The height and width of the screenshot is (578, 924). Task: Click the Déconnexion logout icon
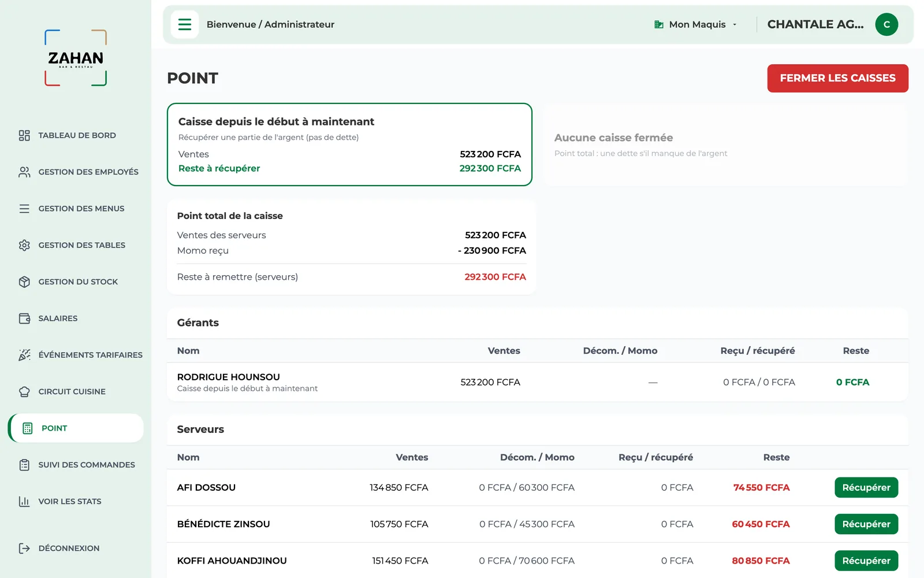(x=24, y=548)
